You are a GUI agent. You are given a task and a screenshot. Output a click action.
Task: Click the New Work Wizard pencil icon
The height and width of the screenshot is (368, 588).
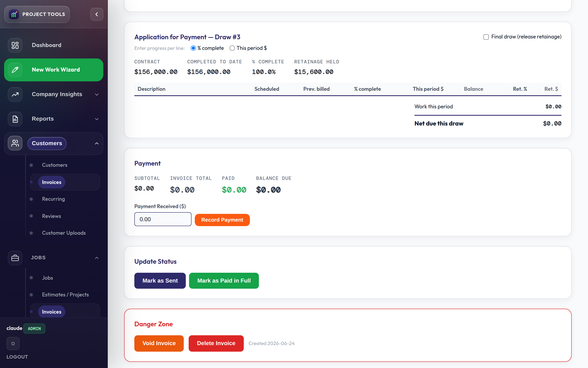coord(15,70)
